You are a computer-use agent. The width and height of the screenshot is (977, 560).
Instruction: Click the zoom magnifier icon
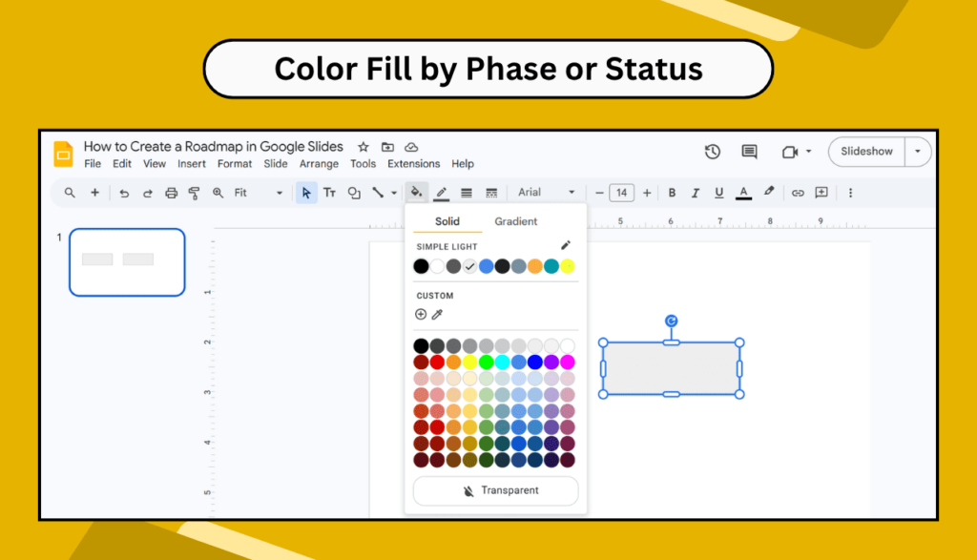[x=218, y=193]
